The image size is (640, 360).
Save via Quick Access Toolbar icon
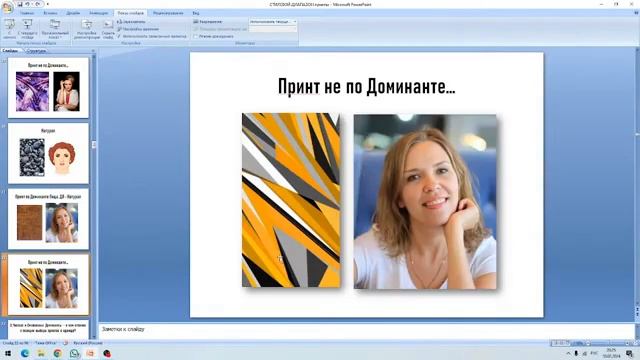point(20,4)
